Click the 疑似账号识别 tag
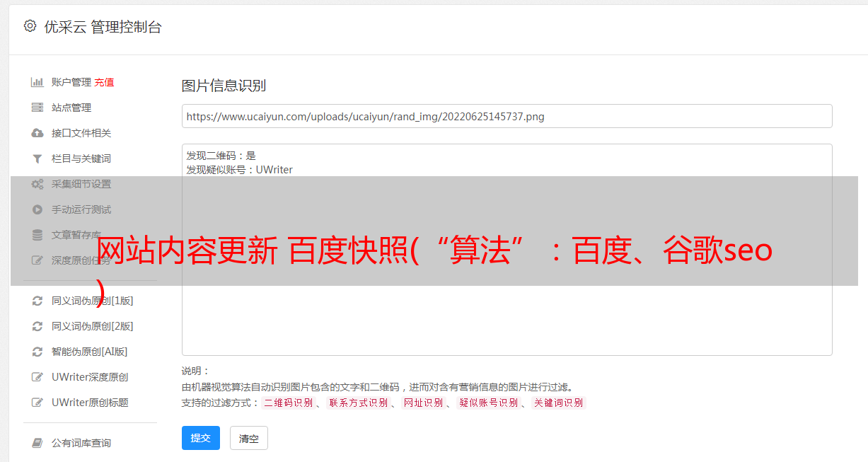This screenshot has width=868, height=462. click(488, 403)
